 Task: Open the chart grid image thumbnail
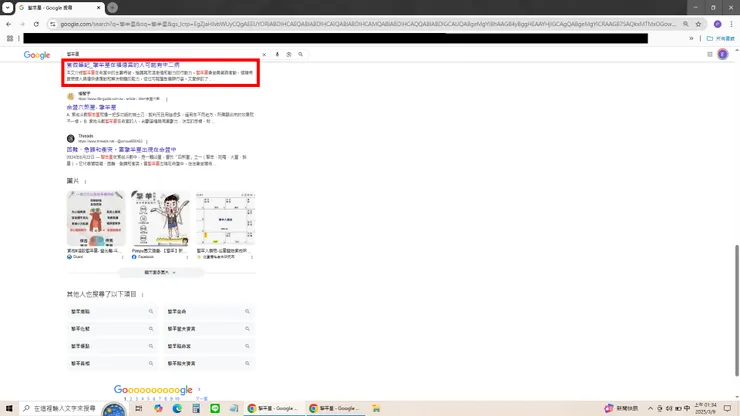click(x=226, y=218)
